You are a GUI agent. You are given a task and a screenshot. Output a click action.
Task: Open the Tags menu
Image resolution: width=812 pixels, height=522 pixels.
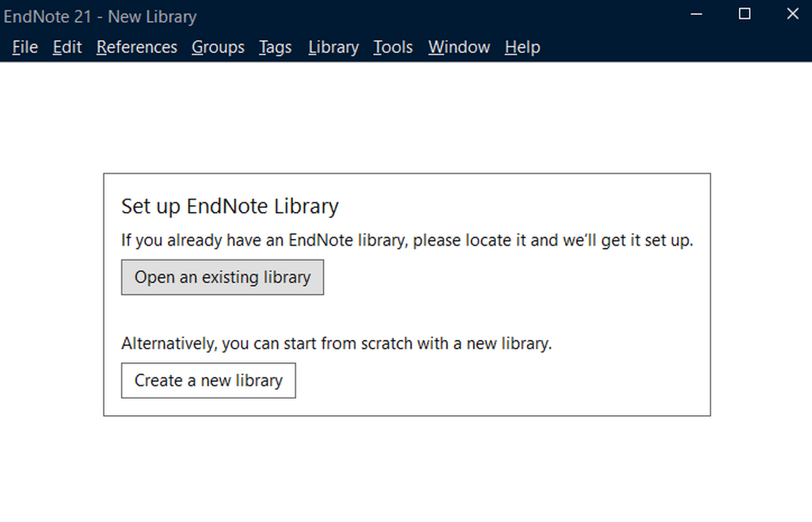click(x=275, y=47)
